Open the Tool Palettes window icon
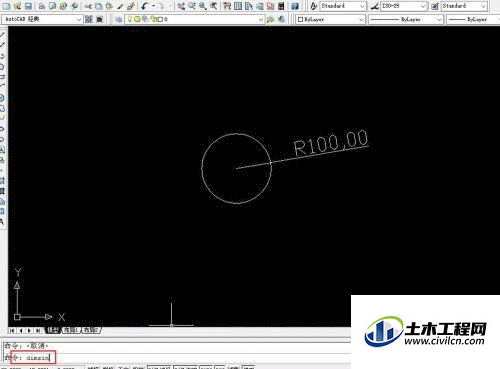Screen dimensions: 500x369 [x=249, y=6]
